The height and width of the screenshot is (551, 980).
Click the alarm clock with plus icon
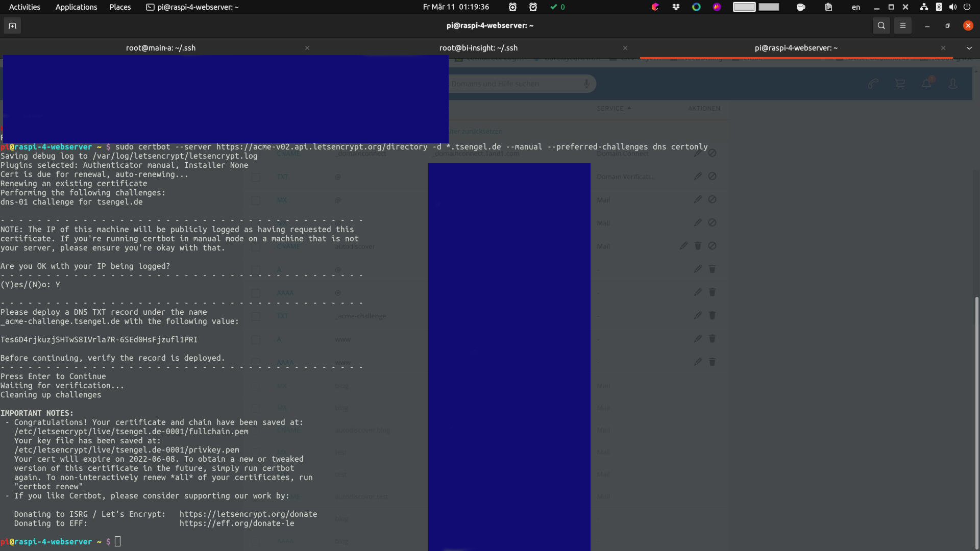[x=512, y=7]
